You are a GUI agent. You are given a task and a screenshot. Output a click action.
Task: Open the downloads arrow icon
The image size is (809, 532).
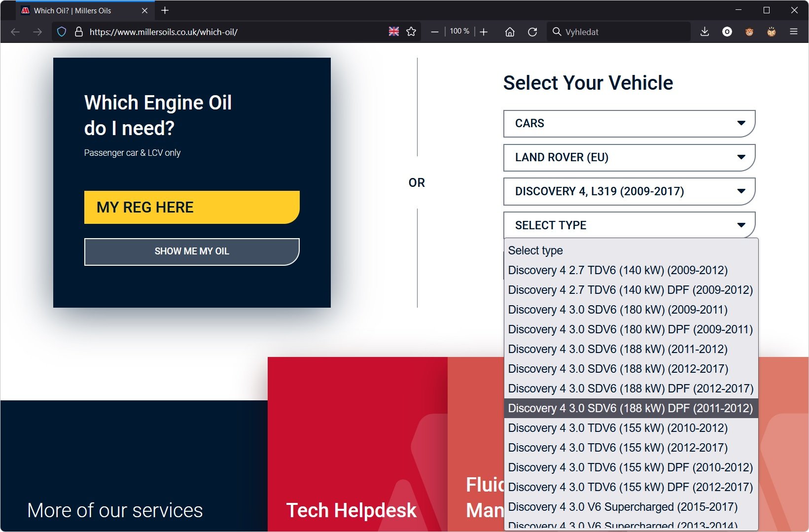click(704, 32)
